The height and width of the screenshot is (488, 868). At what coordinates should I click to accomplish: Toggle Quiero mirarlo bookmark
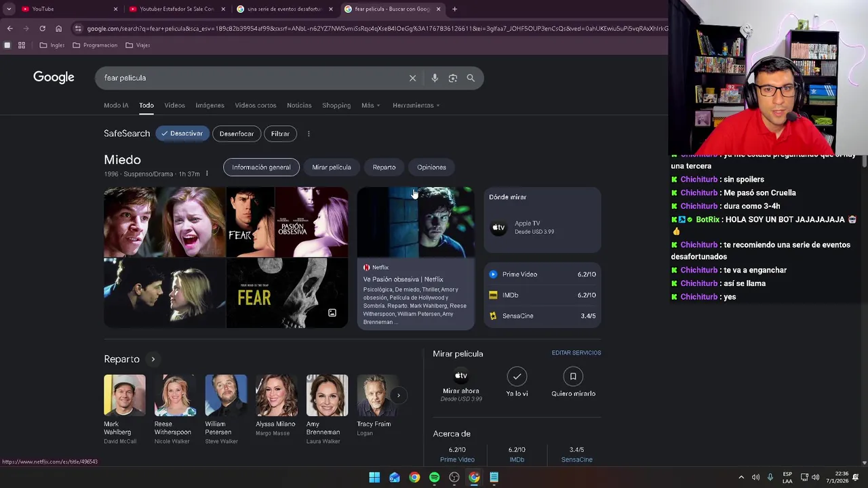click(x=573, y=376)
